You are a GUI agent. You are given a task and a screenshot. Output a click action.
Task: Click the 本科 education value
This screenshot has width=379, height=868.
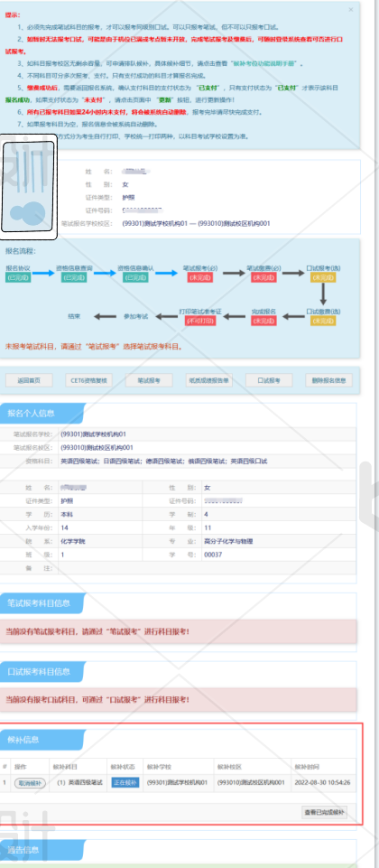pos(67,514)
